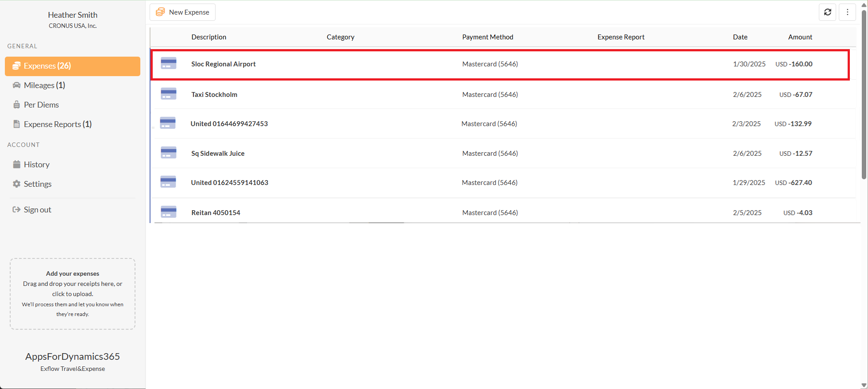This screenshot has width=868, height=389.
Task: Click the card icon beside Taxi Stockholm
Action: coord(168,94)
